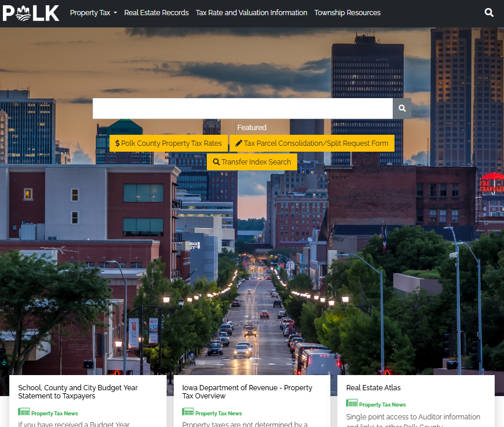This screenshot has width=504, height=427.
Task: Open School, County and City Budget Year Statement
Action: [77, 391]
